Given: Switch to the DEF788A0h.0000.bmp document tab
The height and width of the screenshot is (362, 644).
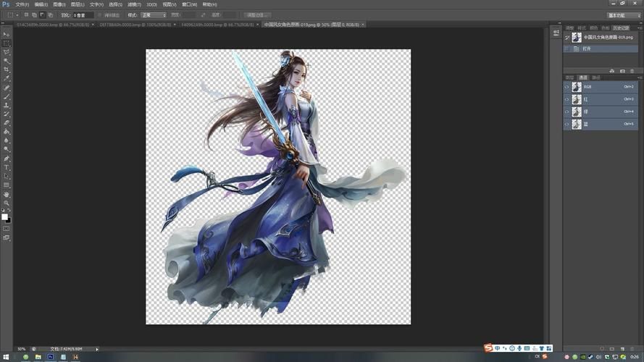Looking at the screenshot, I should tap(135, 25).
